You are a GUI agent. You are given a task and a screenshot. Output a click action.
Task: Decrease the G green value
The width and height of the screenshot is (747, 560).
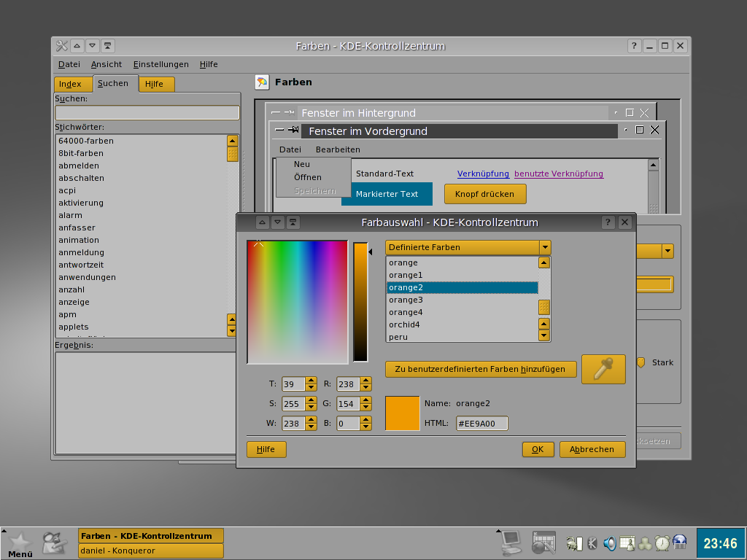point(366,407)
